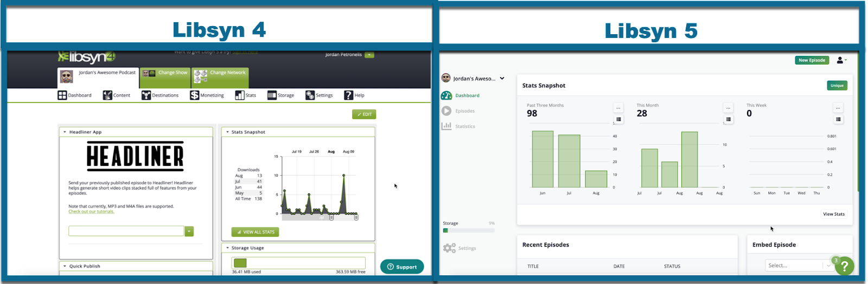The image size is (868, 284).
Task: Select the Monetizing dollar icon
Action: point(194,95)
